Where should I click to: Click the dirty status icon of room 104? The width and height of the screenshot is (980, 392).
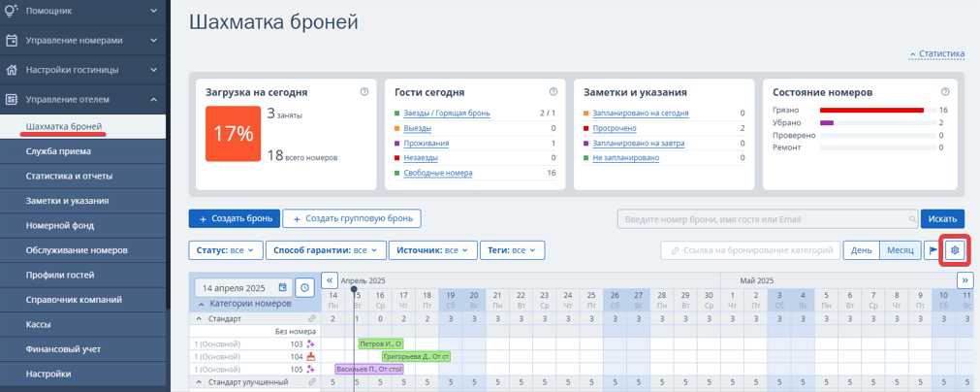[x=310, y=356]
